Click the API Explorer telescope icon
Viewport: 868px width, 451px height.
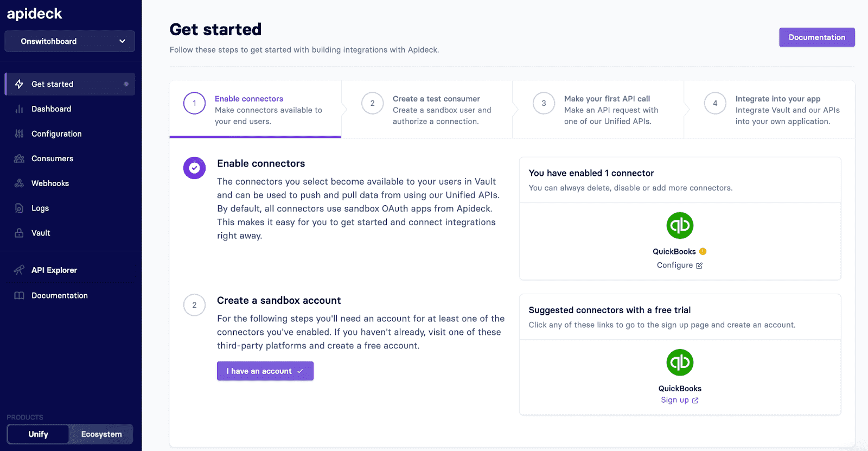pyautogui.click(x=19, y=270)
